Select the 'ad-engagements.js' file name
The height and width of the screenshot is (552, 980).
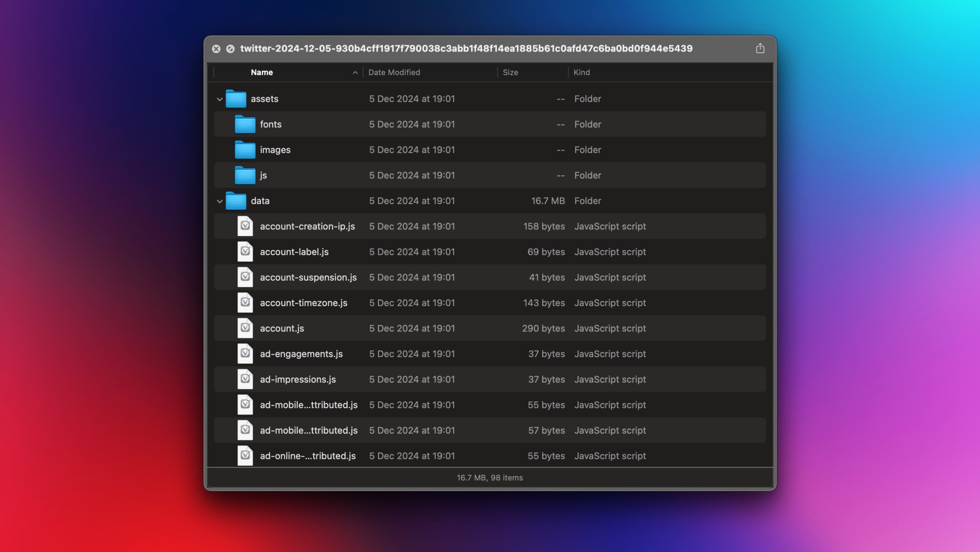click(x=301, y=354)
